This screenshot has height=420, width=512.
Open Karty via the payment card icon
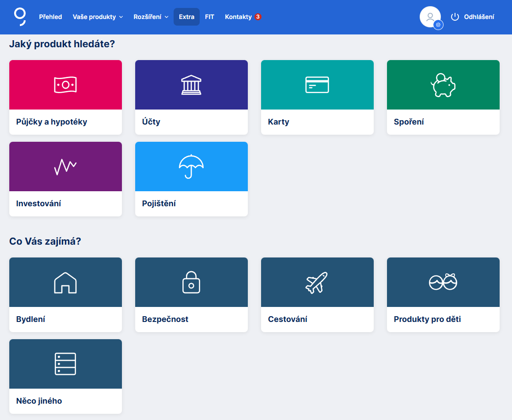click(x=317, y=84)
